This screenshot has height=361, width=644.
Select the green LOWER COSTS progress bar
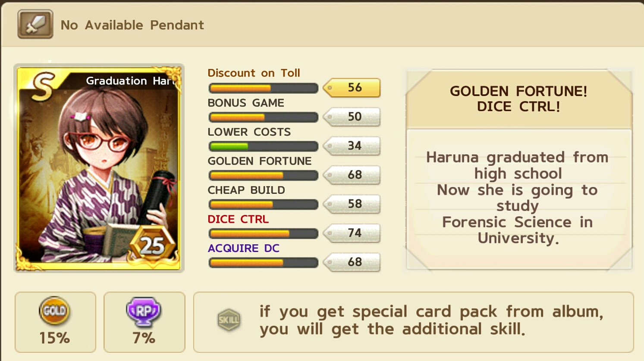pyautogui.click(x=263, y=146)
